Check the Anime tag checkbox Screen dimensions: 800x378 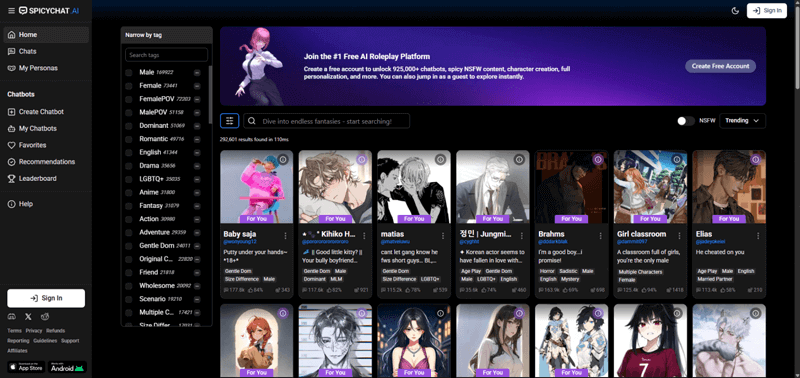point(129,192)
